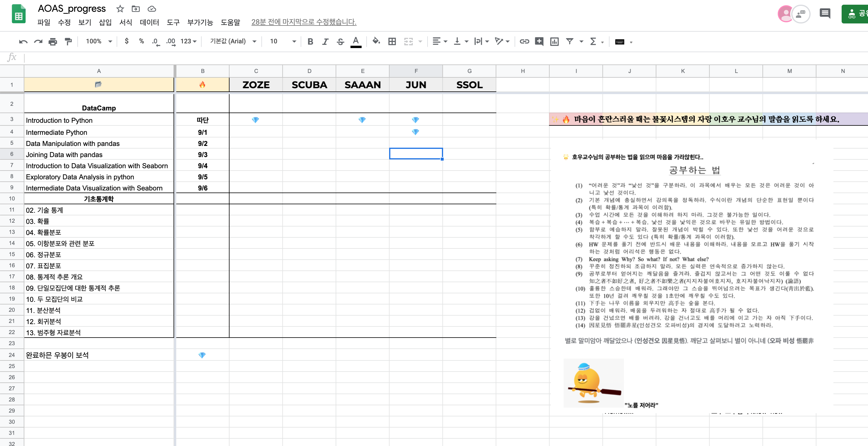Click the undo arrow icon
Viewport: 868px width, 446px height.
point(23,41)
